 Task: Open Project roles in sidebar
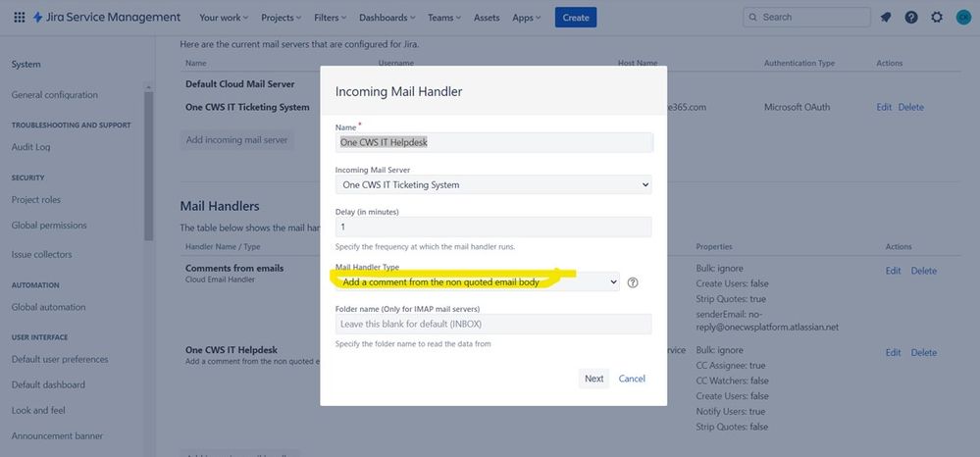[36, 200]
